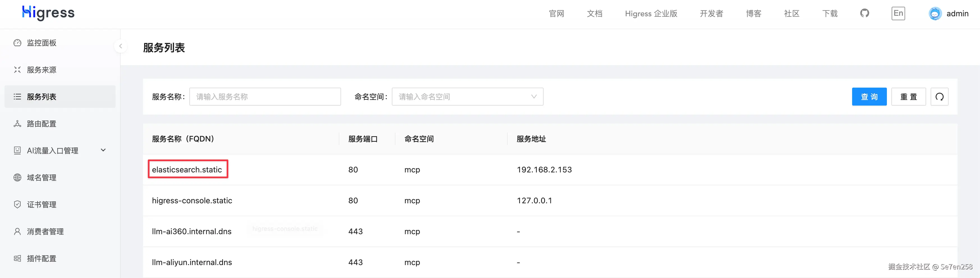Open the GitHub icon link
This screenshot has width=980, height=278.
point(864,13)
